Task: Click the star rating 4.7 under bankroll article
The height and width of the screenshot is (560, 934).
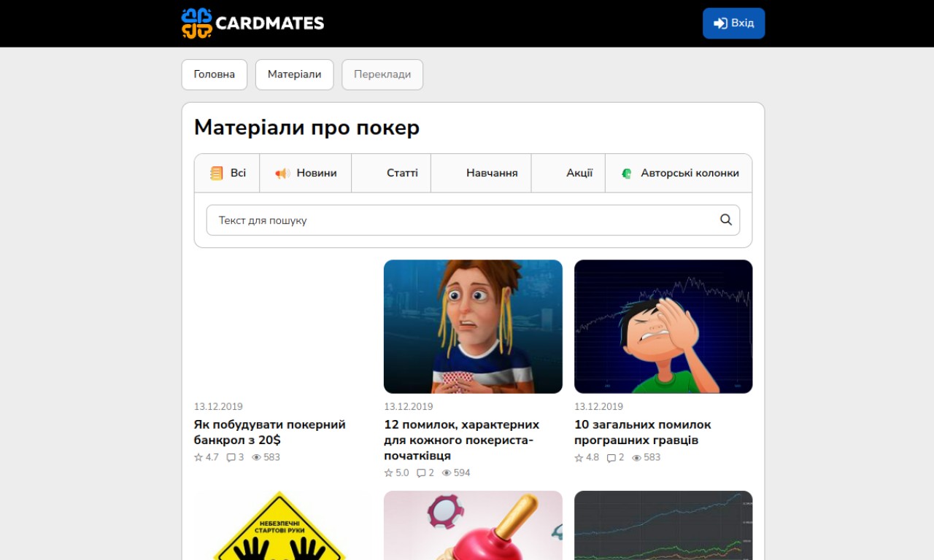Action: pos(207,457)
